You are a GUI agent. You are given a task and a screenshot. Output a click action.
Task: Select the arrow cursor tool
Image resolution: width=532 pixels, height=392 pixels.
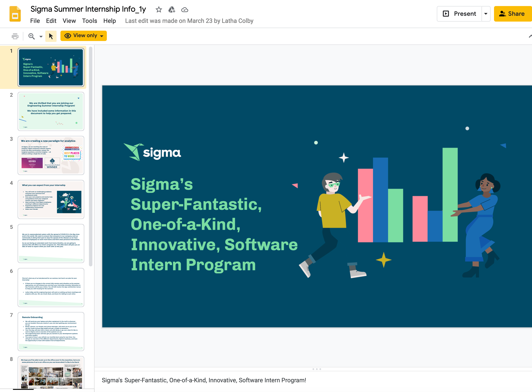pyautogui.click(x=51, y=36)
